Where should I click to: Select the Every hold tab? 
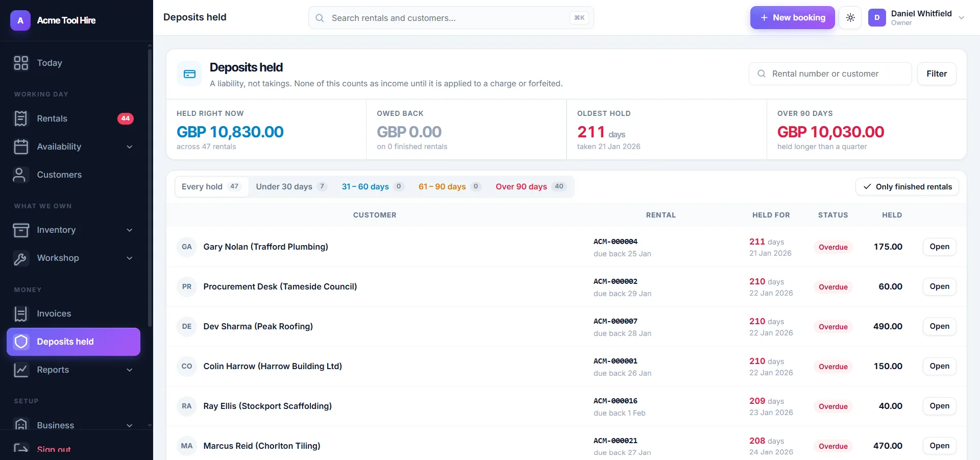point(211,187)
